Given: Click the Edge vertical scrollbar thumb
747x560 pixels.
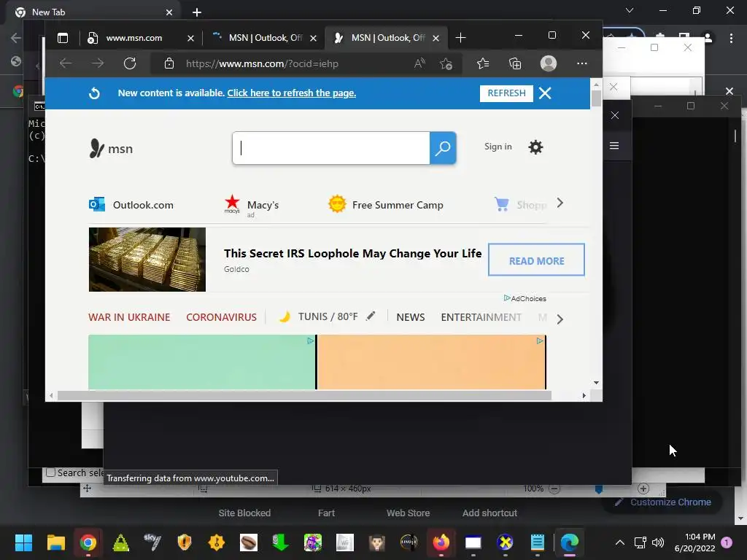Looking at the screenshot, I should pos(596,99).
